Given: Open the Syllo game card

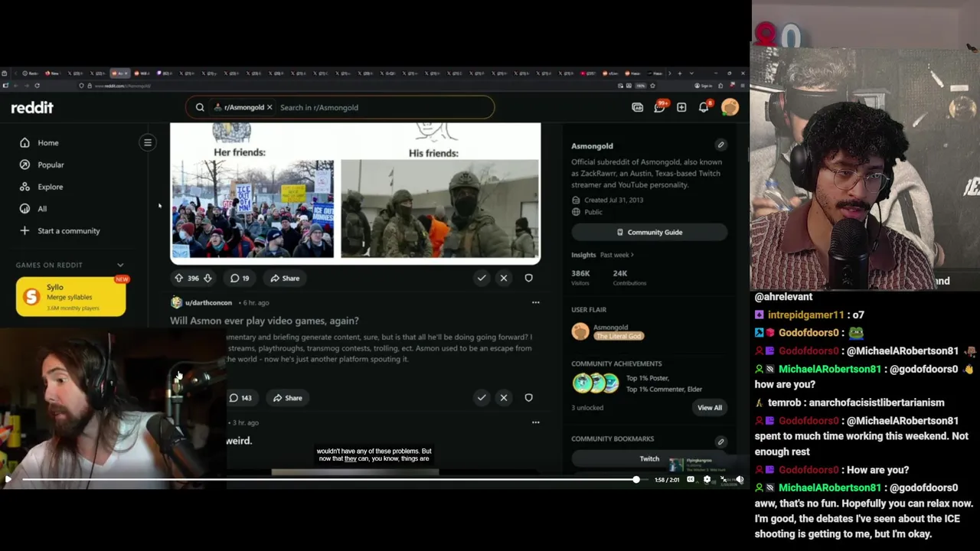Looking at the screenshot, I should click(70, 297).
